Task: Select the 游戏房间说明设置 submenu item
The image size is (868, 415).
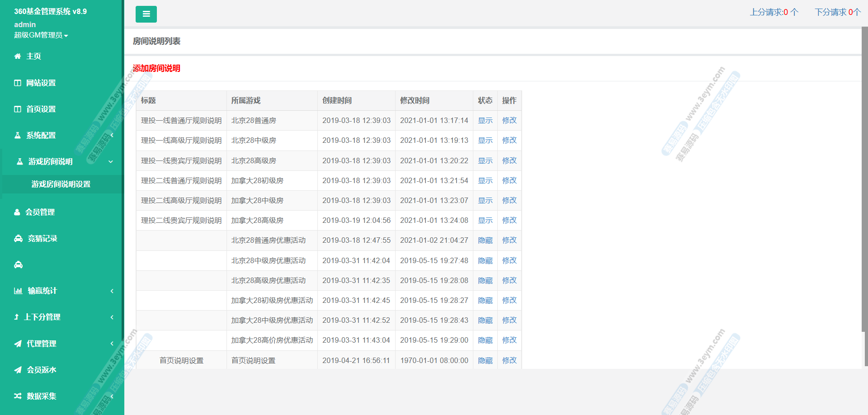Action: point(61,184)
